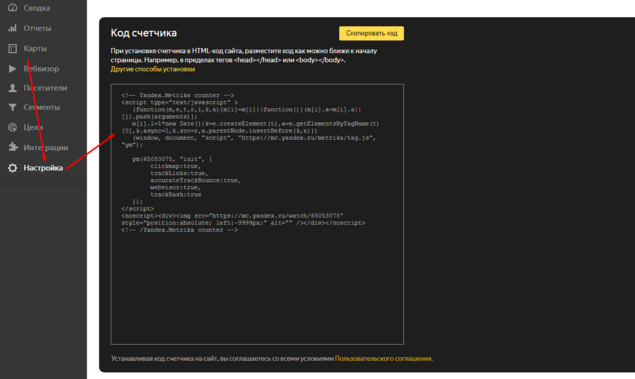635x379 pixels.
Task: Click the Код счетчика heading
Action: click(144, 33)
